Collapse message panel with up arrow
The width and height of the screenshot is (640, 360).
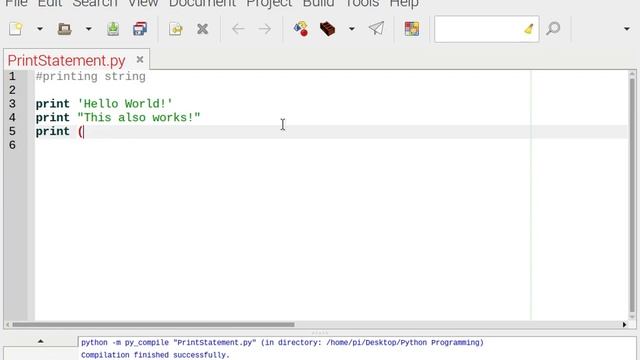[x=40, y=341]
